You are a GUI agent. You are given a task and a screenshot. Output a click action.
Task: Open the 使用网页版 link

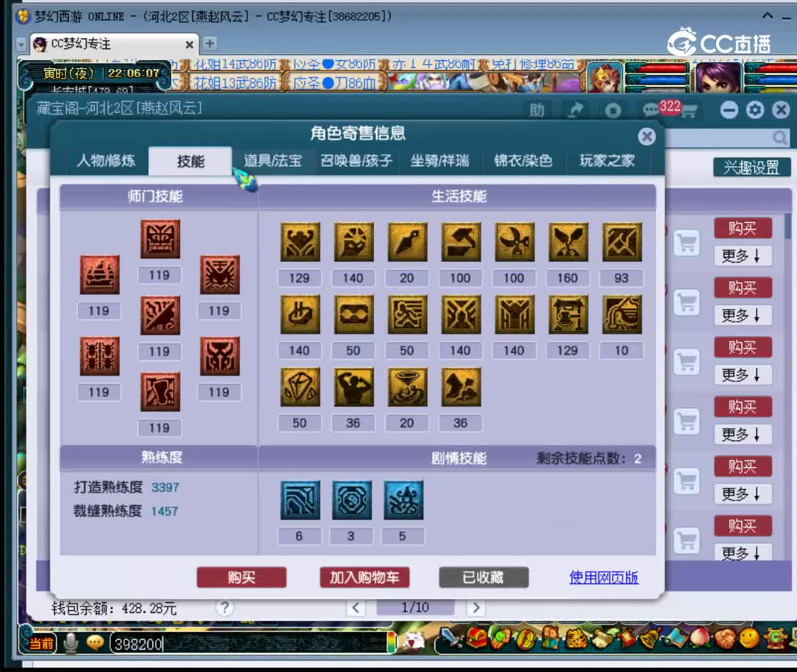point(604,577)
